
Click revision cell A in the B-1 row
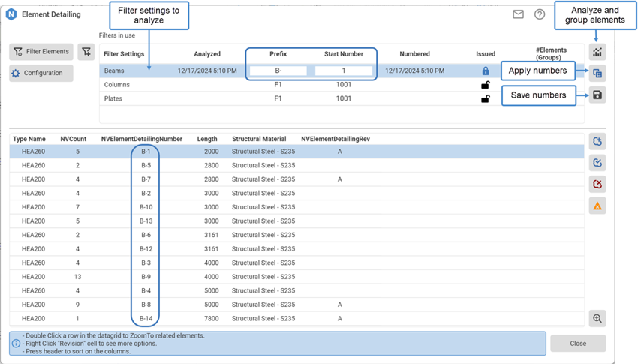pyautogui.click(x=340, y=152)
